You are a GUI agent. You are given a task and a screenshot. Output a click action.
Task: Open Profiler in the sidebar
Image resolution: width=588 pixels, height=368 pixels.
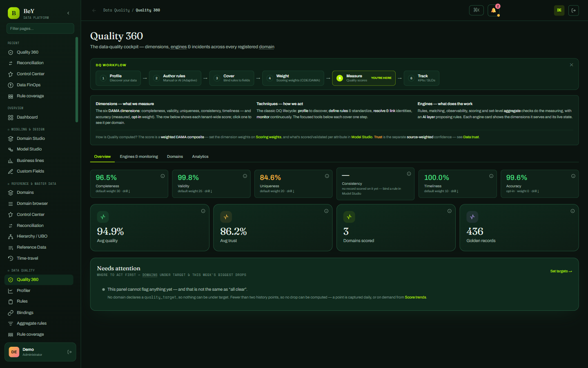pos(39,291)
